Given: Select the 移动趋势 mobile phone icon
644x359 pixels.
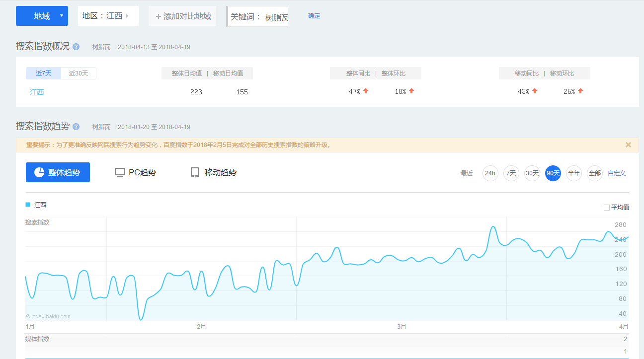Looking at the screenshot, I should (x=194, y=172).
